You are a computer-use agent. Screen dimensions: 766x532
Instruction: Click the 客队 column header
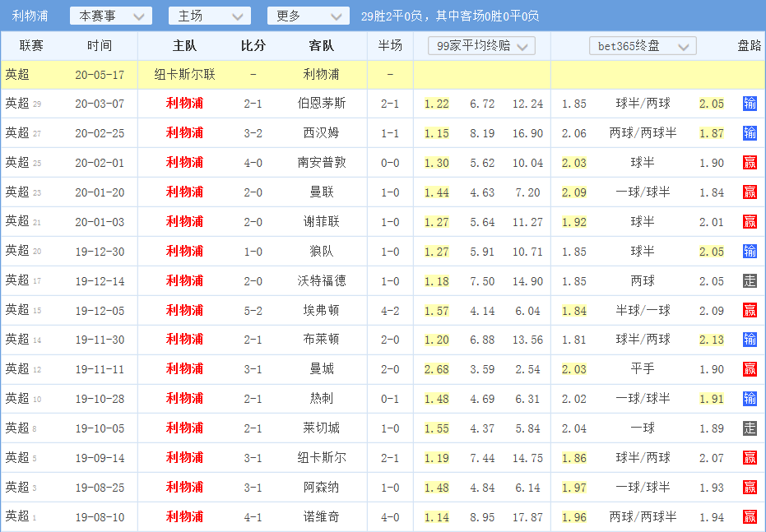click(322, 46)
